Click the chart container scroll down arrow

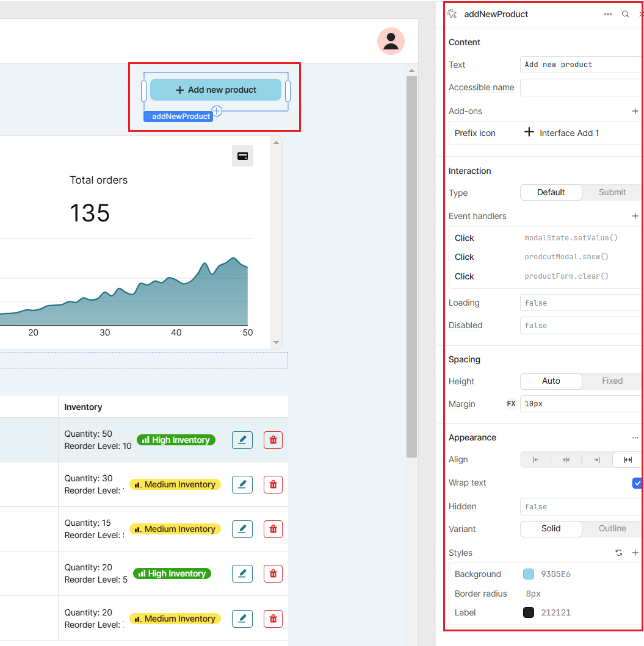pyautogui.click(x=277, y=342)
